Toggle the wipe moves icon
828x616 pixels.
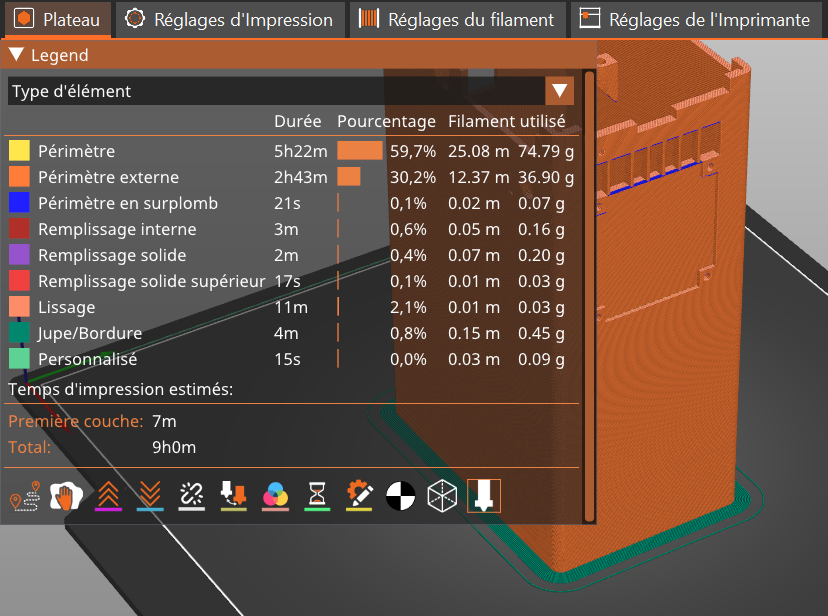pyautogui.click(x=65, y=496)
